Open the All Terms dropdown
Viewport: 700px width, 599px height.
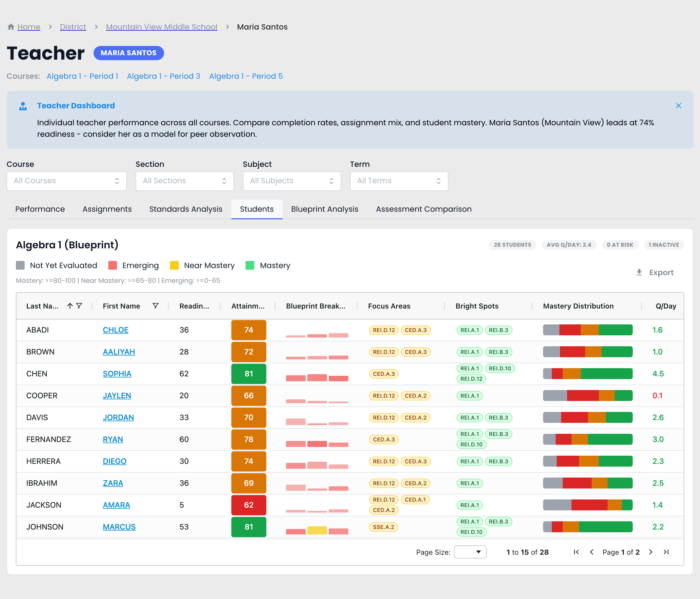[399, 181]
